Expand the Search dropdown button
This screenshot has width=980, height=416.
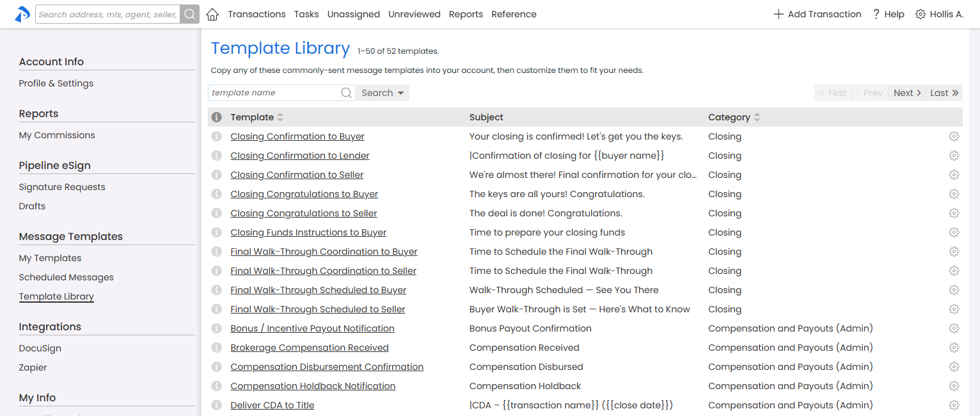click(x=383, y=93)
